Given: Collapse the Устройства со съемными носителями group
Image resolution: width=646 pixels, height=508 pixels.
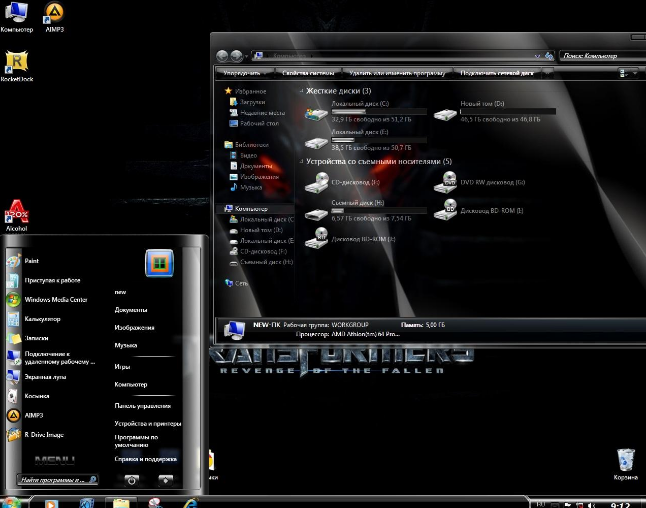Looking at the screenshot, I should [x=301, y=162].
